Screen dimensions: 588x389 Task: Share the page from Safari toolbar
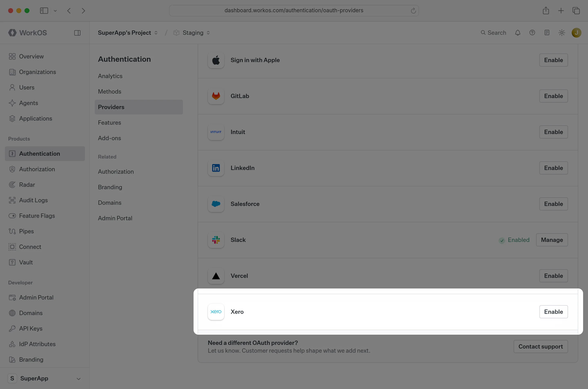point(546,11)
